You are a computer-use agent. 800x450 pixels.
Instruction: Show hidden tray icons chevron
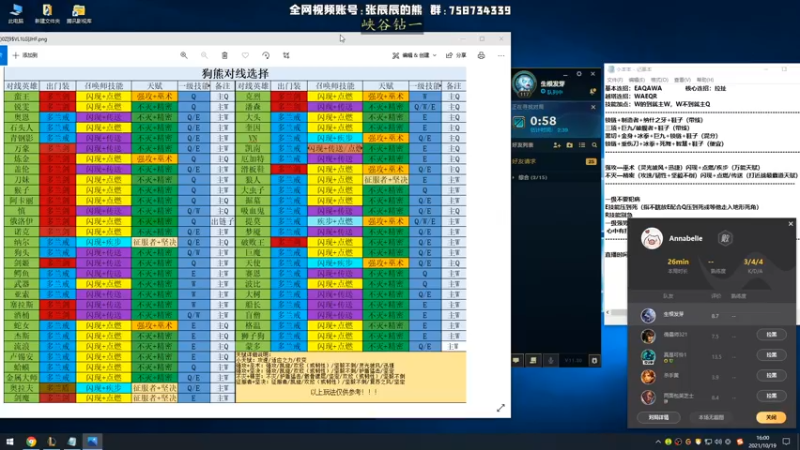[658, 442]
